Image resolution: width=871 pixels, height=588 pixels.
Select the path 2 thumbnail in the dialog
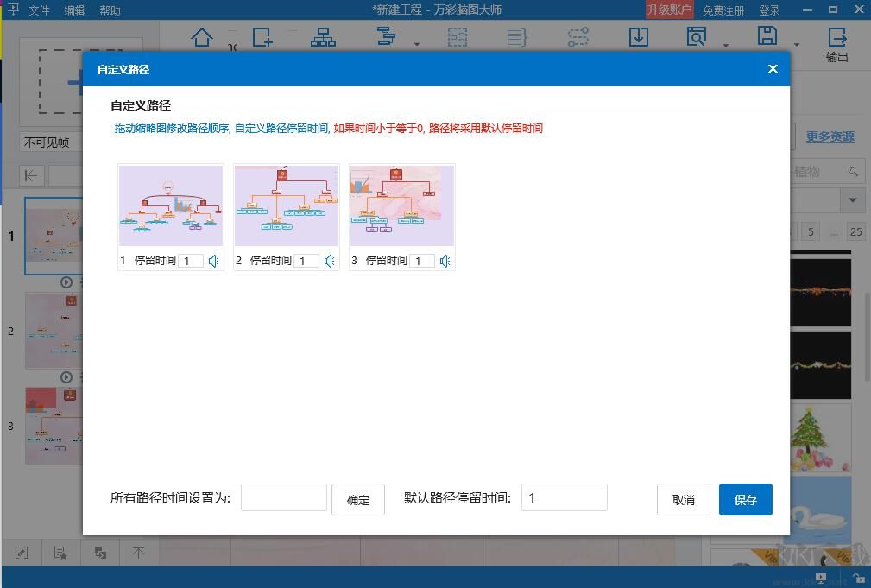point(286,205)
